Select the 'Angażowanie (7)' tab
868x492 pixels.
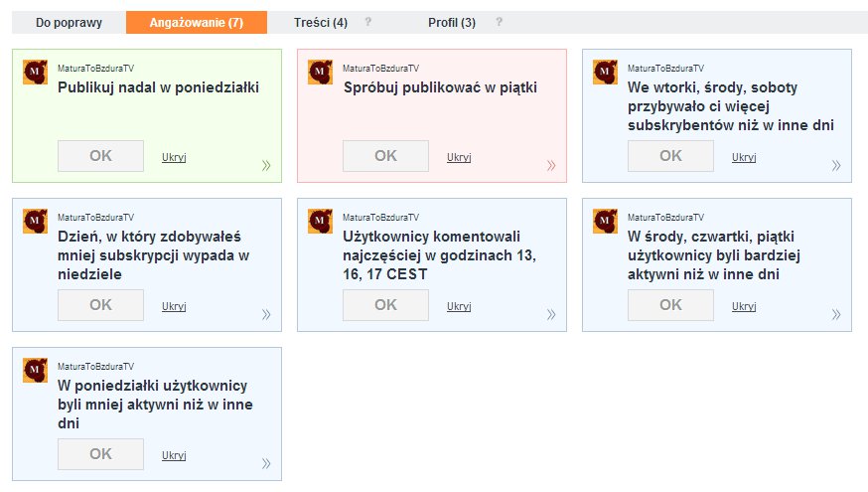tap(197, 23)
